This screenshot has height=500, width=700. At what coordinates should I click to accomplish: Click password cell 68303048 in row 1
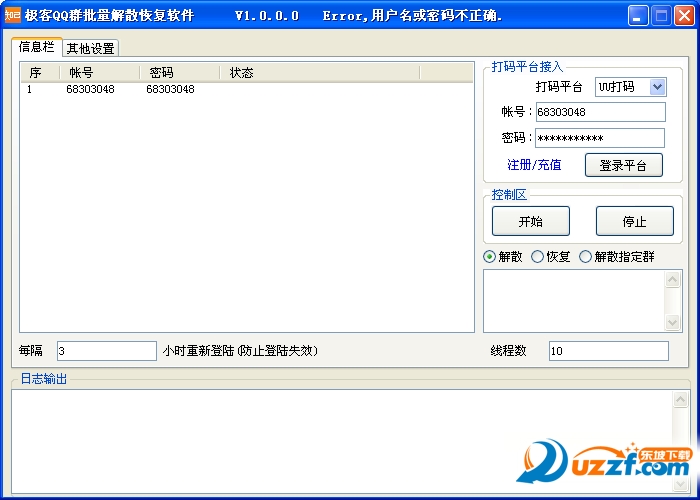tap(171, 89)
